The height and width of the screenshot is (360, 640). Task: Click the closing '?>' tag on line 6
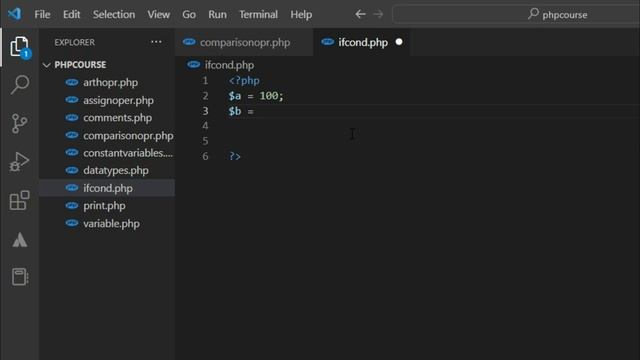pos(235,156)
